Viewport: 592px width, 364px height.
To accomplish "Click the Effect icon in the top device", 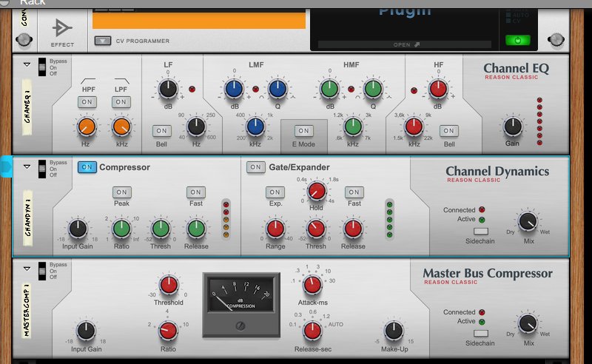I will pyautogui.click(x=62, y=27).
